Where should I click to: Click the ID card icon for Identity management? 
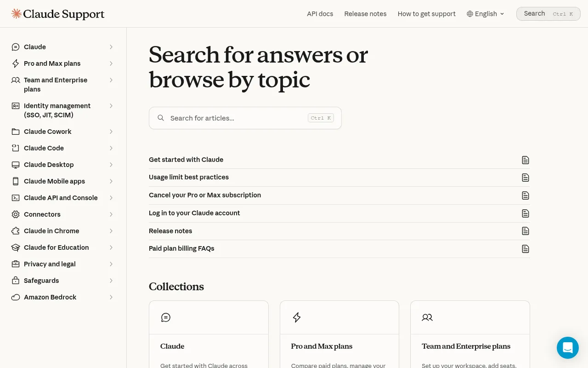(x=16, y=106)
